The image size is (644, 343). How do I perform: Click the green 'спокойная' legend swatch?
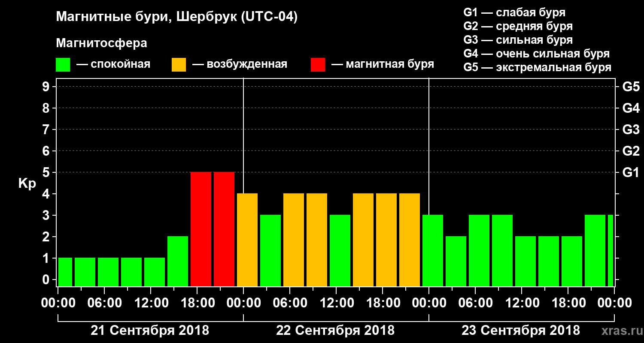pos(63,65)
